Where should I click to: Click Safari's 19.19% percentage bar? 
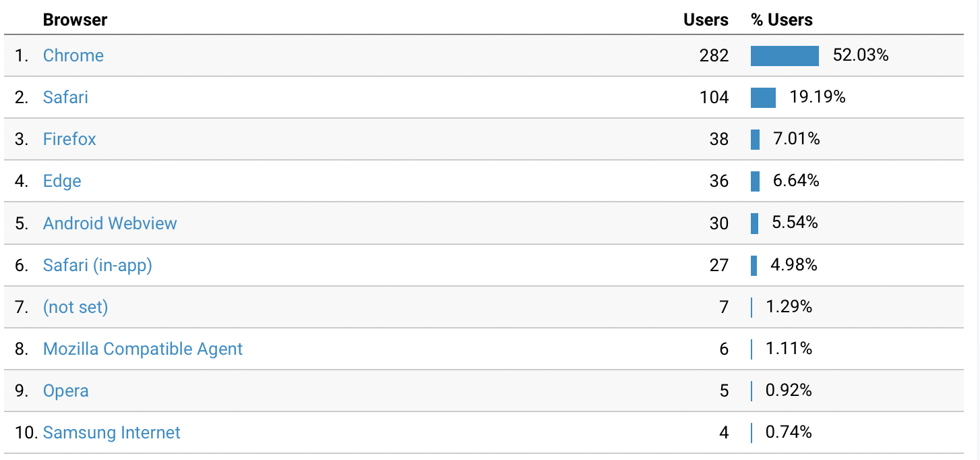coord(763,97)
